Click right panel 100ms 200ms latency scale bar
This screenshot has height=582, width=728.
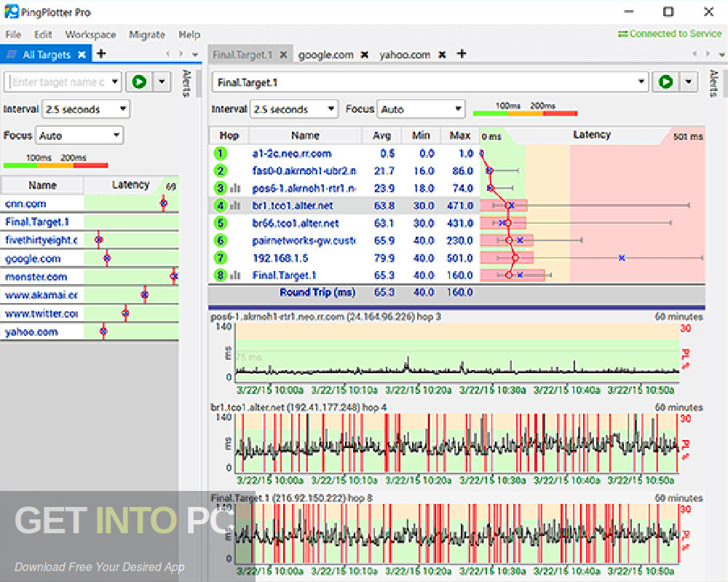[x=525, y=113]
